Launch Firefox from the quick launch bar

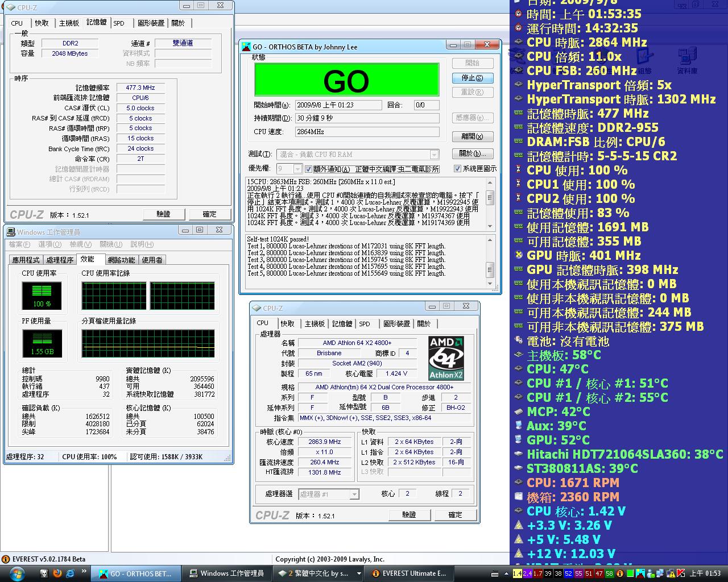(57, 573)
